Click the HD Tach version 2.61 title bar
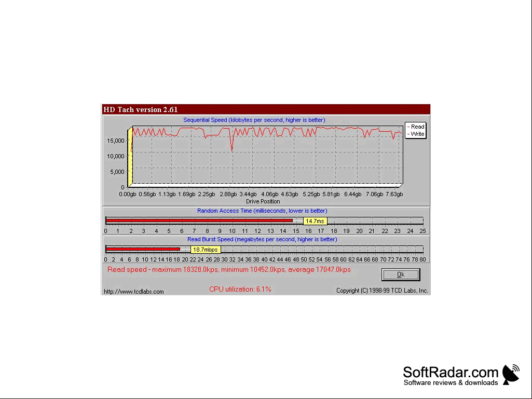Image resolution: width=532 pixels, height=399 pixels. click(x=266, y=109)
